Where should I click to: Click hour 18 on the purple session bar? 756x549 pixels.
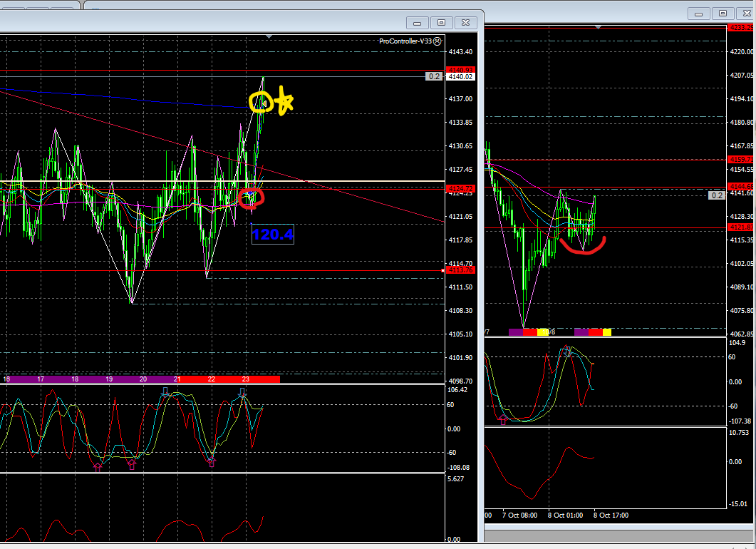point(75,379)
